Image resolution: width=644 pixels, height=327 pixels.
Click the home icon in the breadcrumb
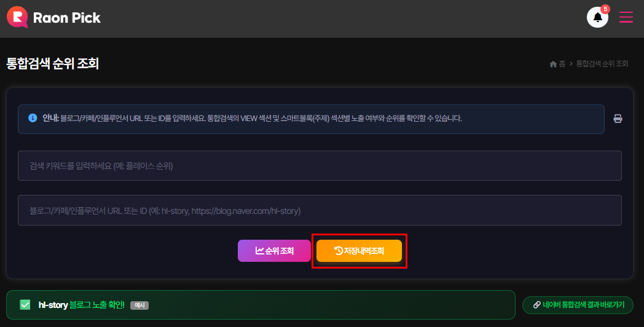(553, 64)
